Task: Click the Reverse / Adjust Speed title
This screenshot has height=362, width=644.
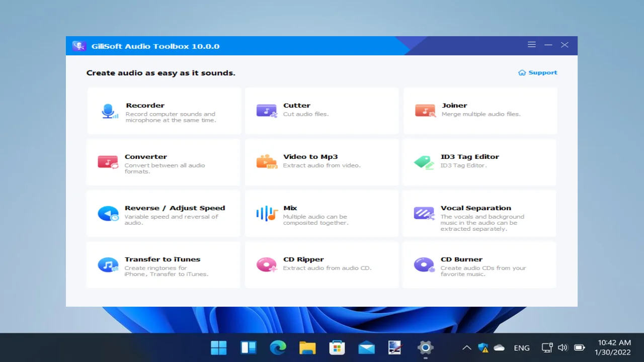Action: [175, 208]
